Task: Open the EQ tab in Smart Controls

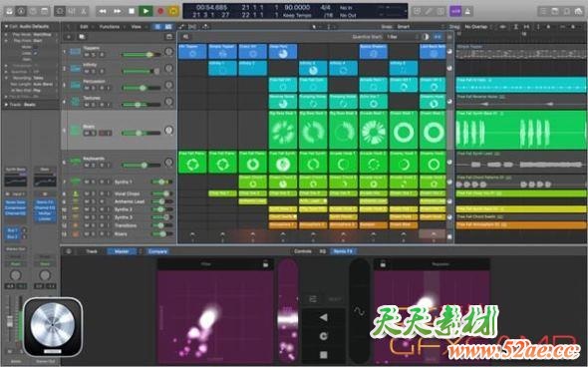Action: click(323, 251)
